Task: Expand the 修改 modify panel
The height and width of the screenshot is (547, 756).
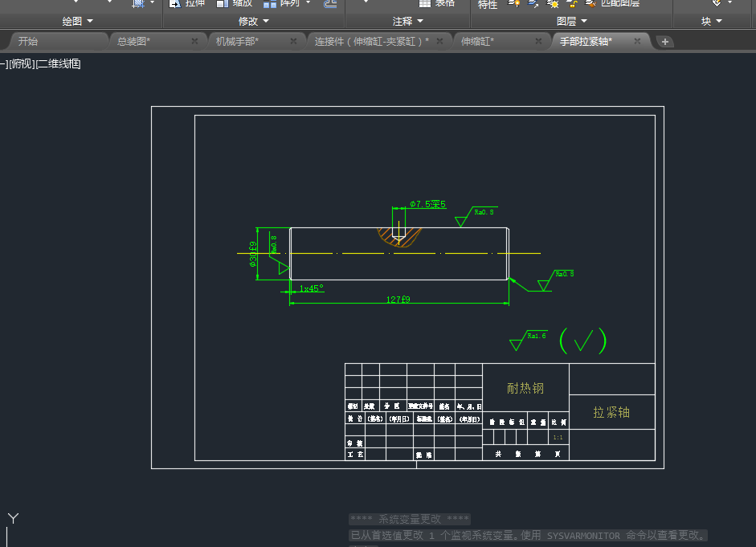Action: coord(254,21)
